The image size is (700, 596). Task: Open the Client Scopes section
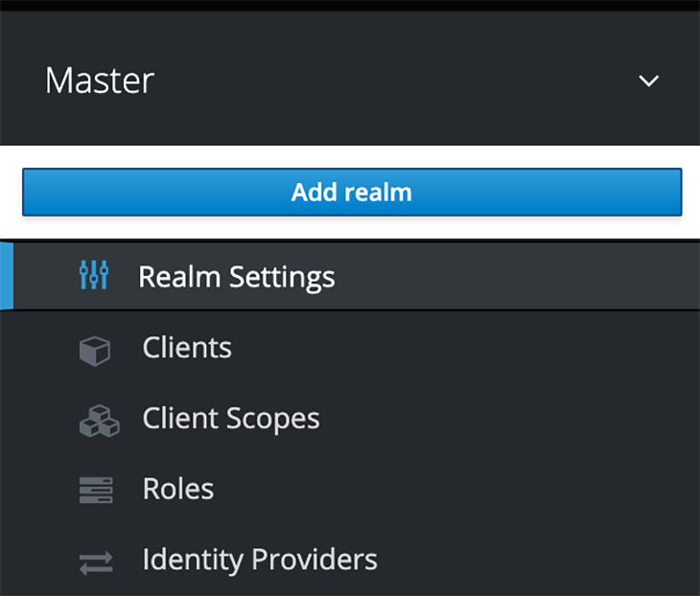pos(231,419)
